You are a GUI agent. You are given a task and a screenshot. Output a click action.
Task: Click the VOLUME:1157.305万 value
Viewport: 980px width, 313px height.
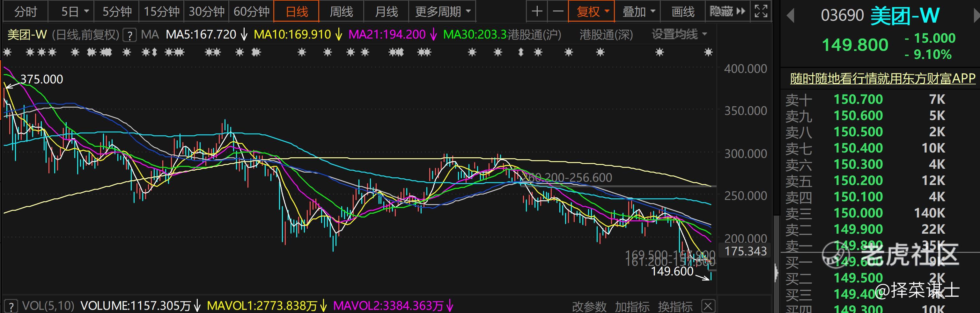136,306
